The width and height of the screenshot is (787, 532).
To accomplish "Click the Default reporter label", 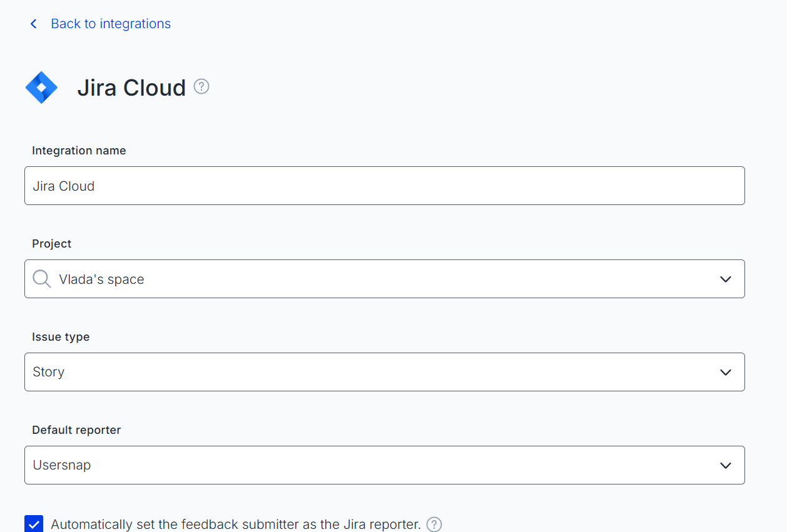I will coord(76,430).
